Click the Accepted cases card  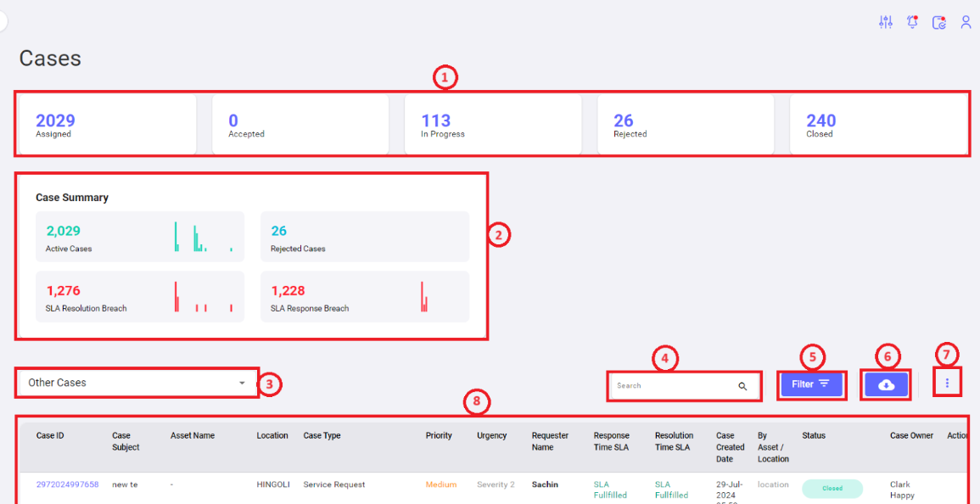(300, 125)
